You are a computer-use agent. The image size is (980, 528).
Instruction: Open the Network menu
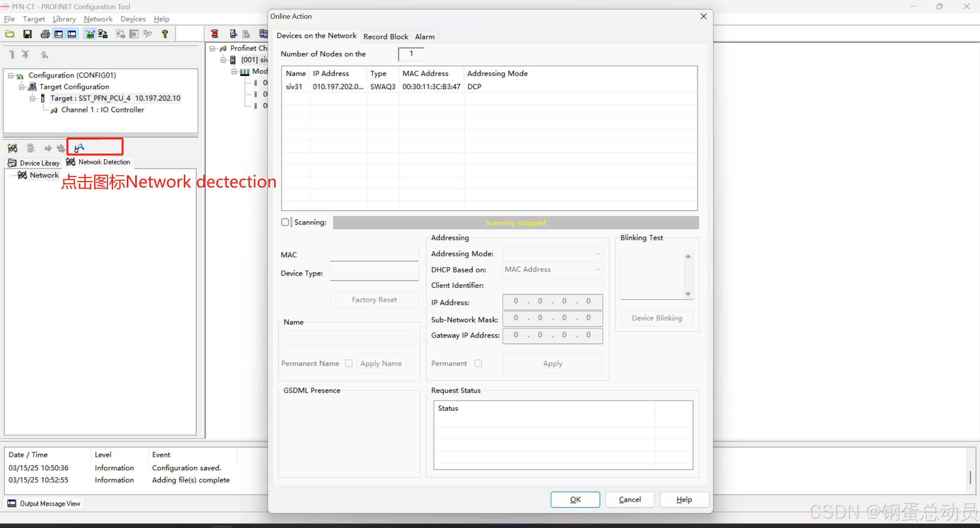(x=98, y=19)
